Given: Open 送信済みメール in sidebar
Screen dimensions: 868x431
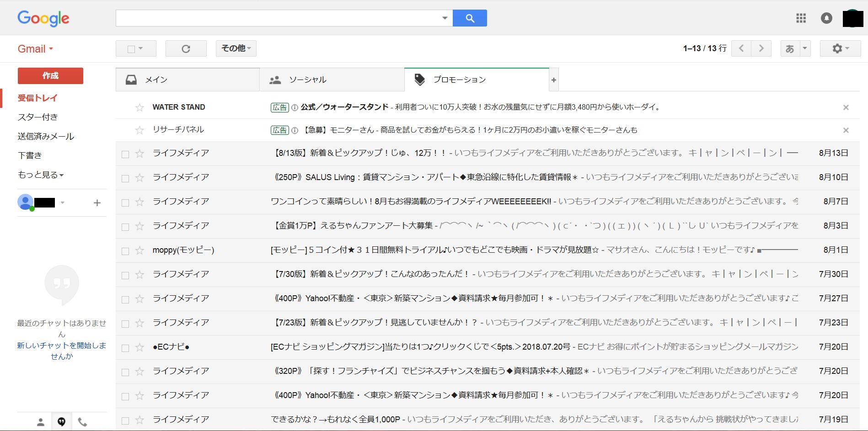Looking at the screenshot, I should pyautogui.click(x=46, y=137).
